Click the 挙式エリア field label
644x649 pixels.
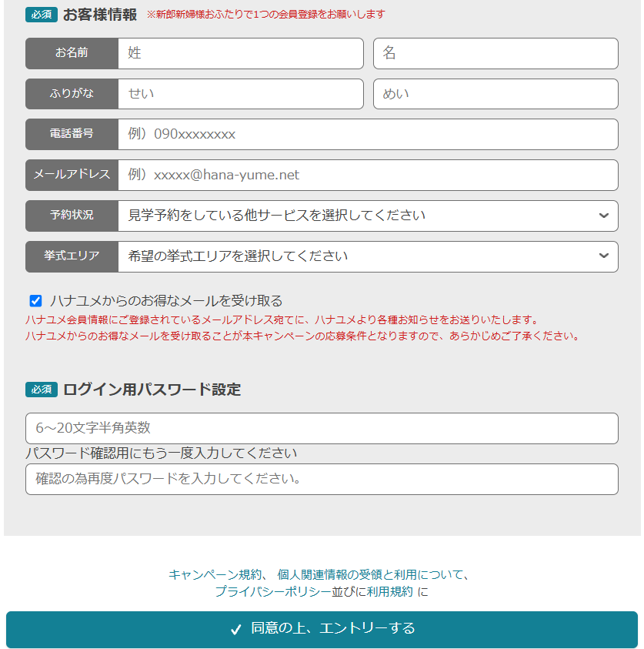coord(72,256)
